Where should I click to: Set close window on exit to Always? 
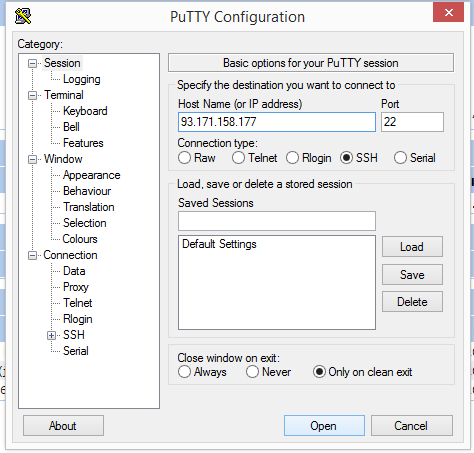(x=184, y=372)
